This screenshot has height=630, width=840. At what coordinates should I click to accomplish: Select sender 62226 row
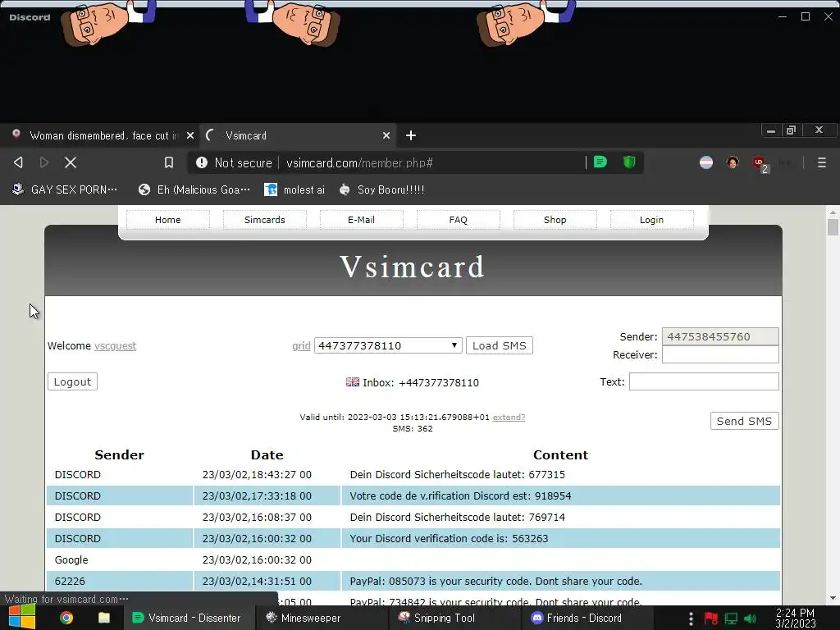pyautogui.click(x=413, y=582)
